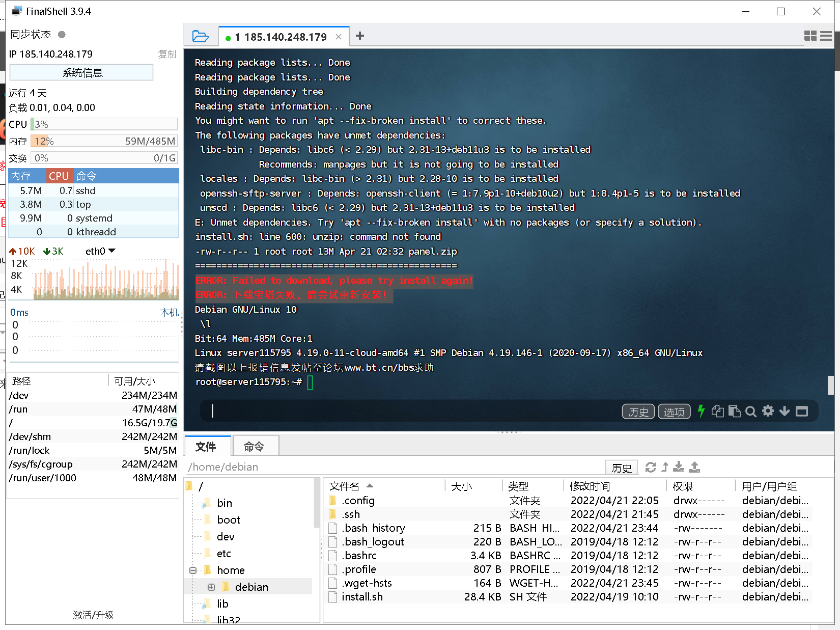The width and height of the screenshot is (840, 630).
Task: Select the bin folder in tree
Action: pos(224,503)
